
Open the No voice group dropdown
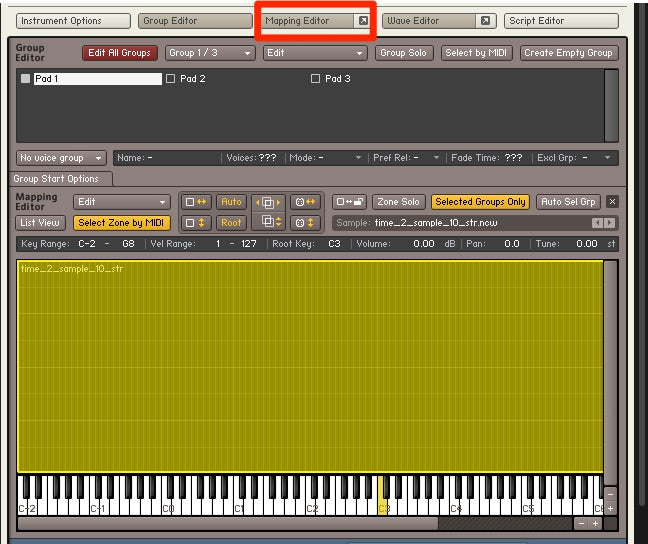[x=60, y=158]
